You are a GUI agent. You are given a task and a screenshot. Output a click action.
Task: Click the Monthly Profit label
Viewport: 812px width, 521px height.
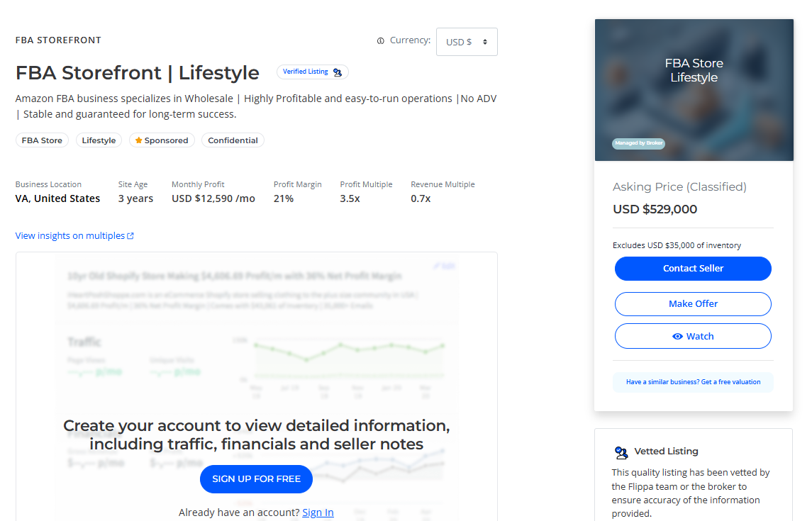(x=198, y=184)
